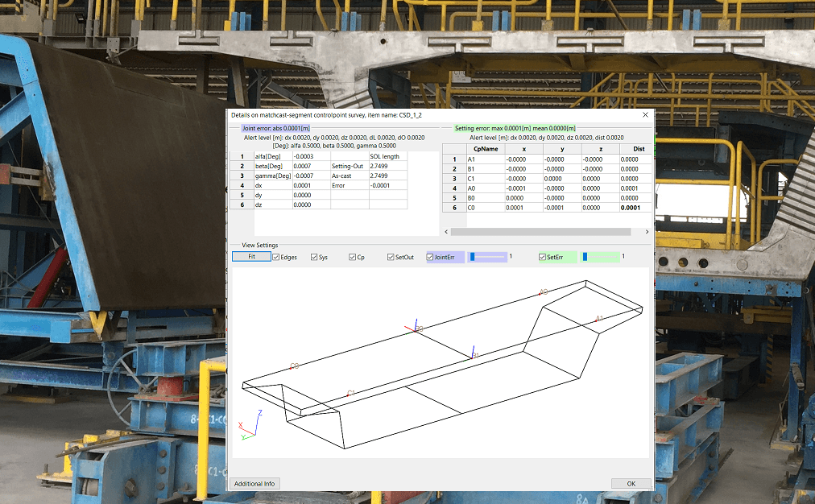Click the Fit view button
815x504 pixels.
pos(251,257)
